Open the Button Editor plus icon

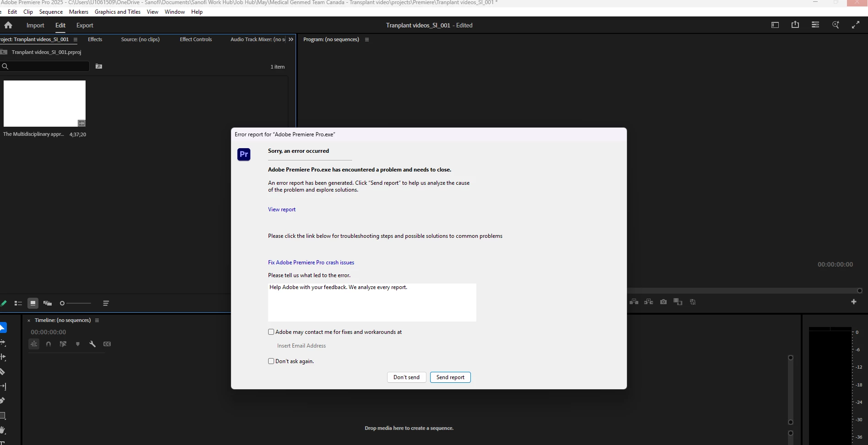854,302
